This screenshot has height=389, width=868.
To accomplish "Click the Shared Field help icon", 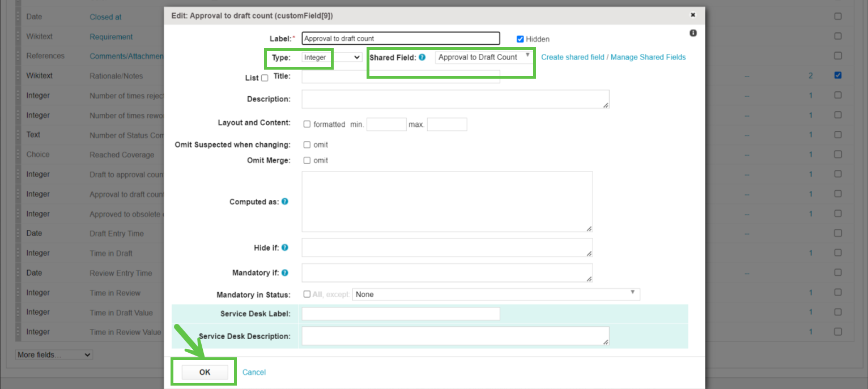I will tap(422, 57).
